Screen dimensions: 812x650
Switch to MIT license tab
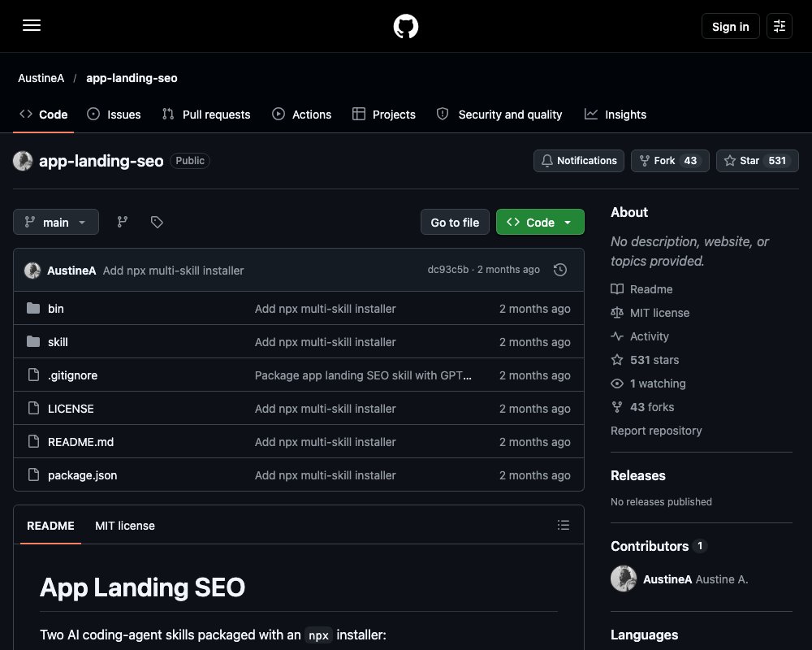[125, 526]
